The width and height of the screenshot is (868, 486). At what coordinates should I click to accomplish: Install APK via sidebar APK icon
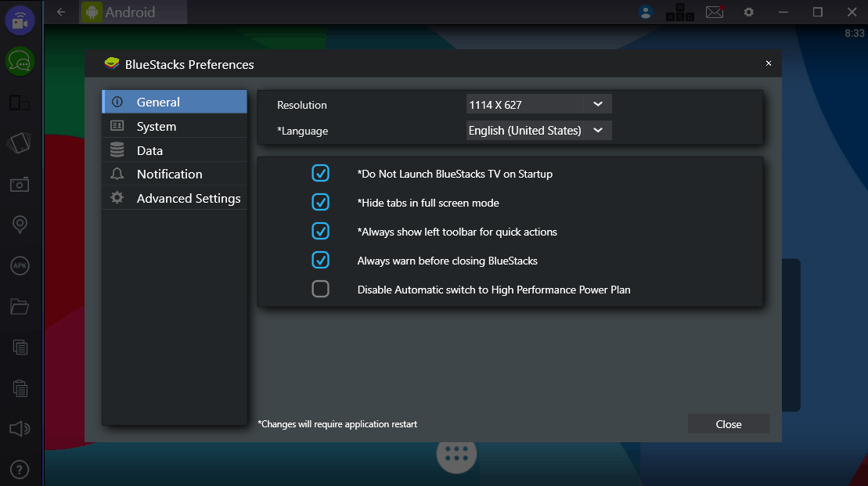point(20,265)
